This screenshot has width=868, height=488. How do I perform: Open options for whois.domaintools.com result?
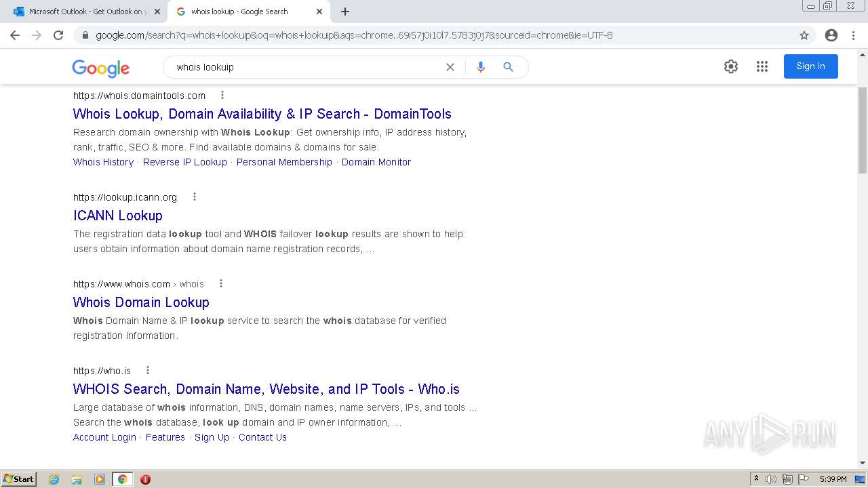coord(222,95)
